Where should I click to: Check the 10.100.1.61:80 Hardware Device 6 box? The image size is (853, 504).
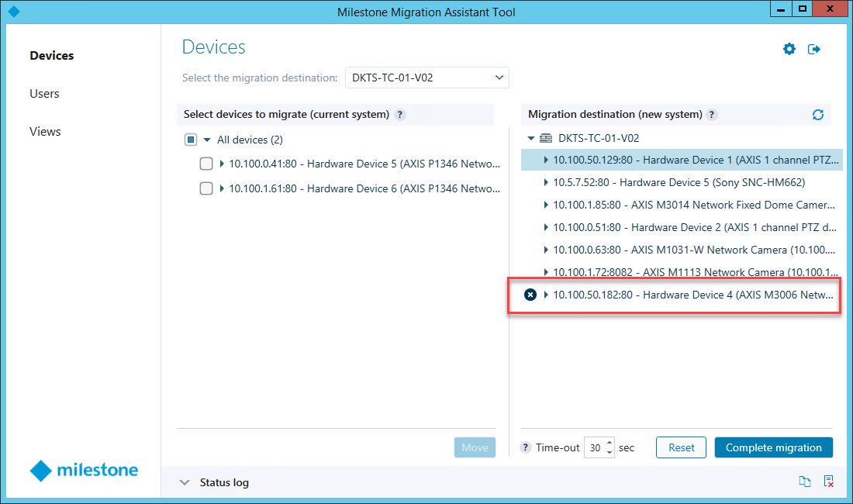pyautogui.click(x=206, y=188)
